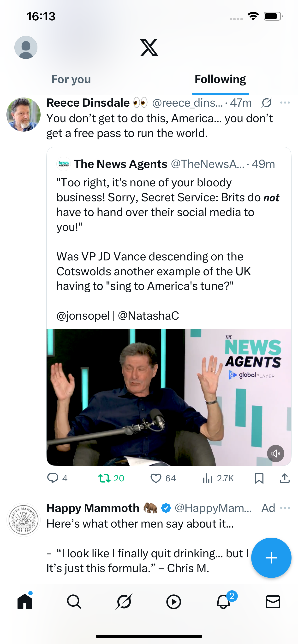
Task: Compose a new post with plus button
Action: [x=271, y=558]
